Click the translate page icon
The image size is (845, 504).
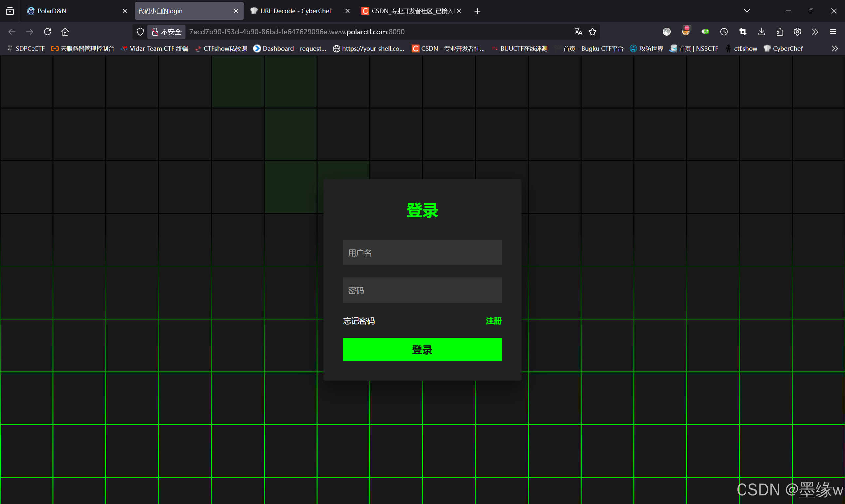click(x=578, y=32)
